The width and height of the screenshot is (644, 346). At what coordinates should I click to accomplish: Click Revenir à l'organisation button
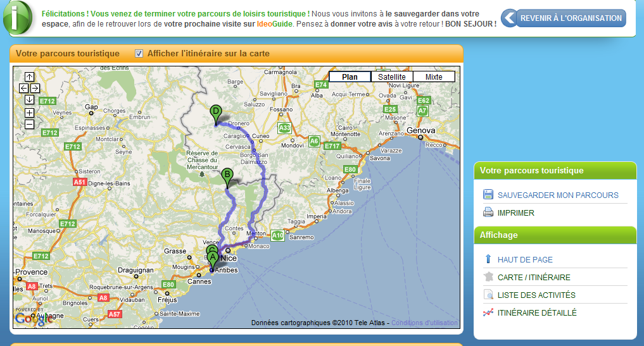[564, 18]
